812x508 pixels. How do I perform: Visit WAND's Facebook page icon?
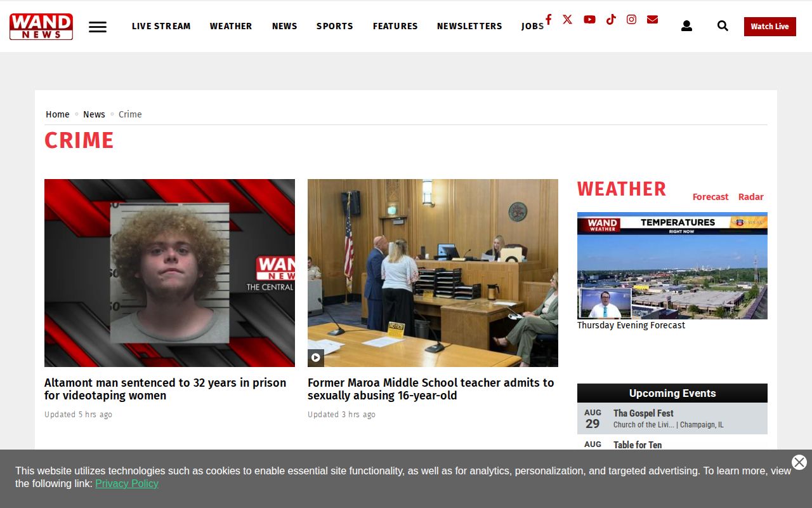[x=549, y=19]
